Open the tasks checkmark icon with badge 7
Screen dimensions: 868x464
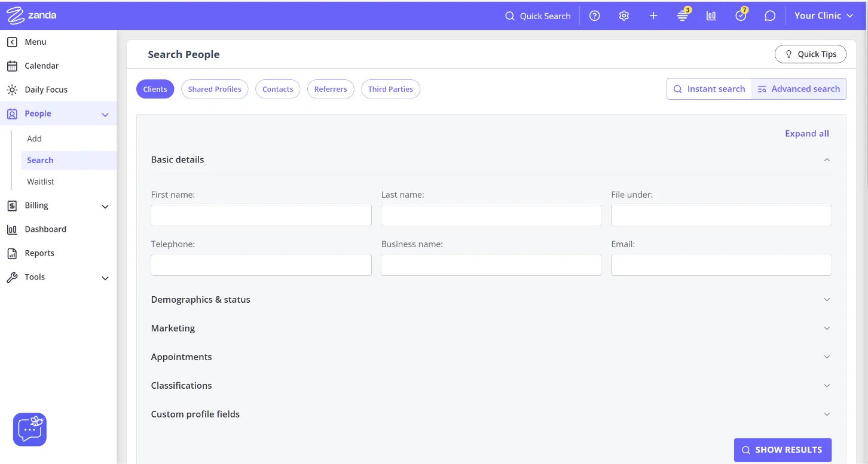[x=741, y=16]
